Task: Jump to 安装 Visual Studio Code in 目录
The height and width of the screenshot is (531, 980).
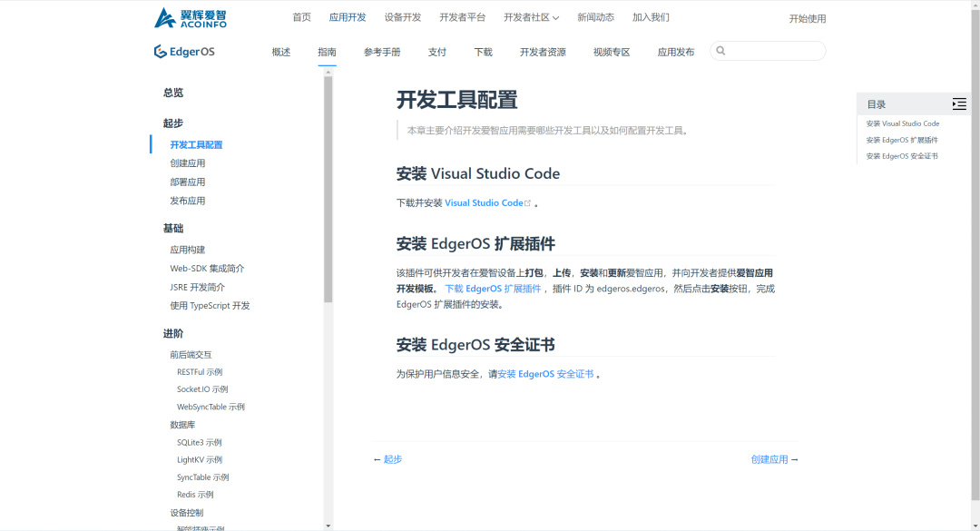Action: (903, 123)
